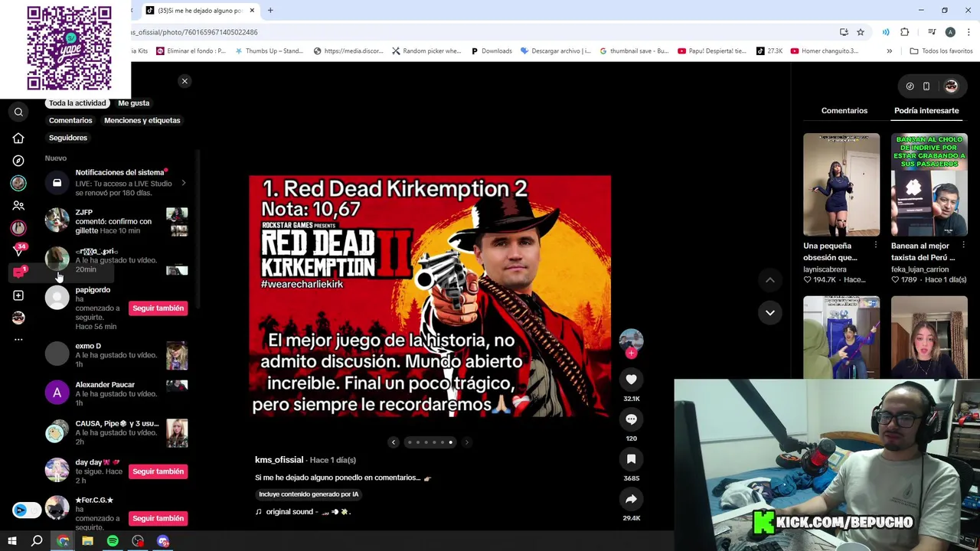Image resolution: width=980 pixels, height=551 pixels.
Task: Open kms_ofissial profile link
Action: [279, 460]
